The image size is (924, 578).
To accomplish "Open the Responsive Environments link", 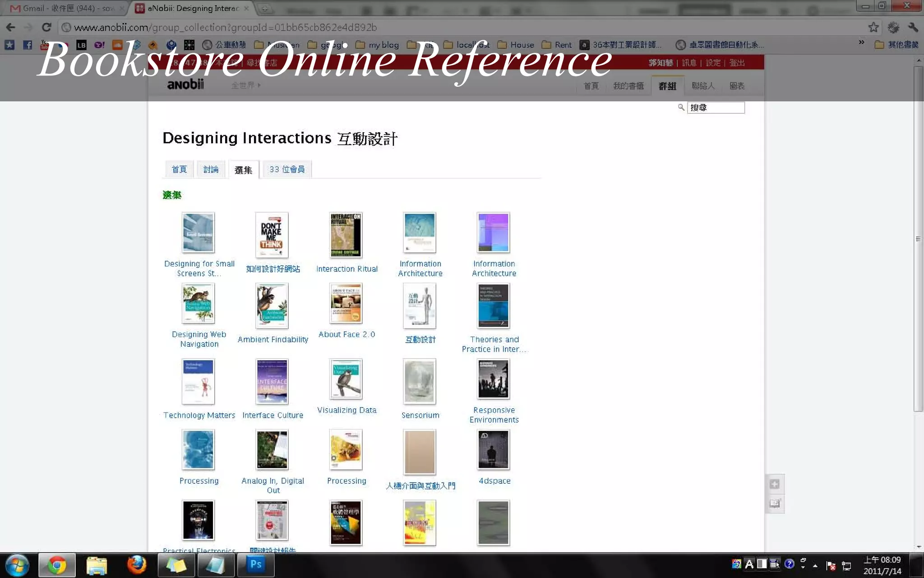I will [494, 415].
